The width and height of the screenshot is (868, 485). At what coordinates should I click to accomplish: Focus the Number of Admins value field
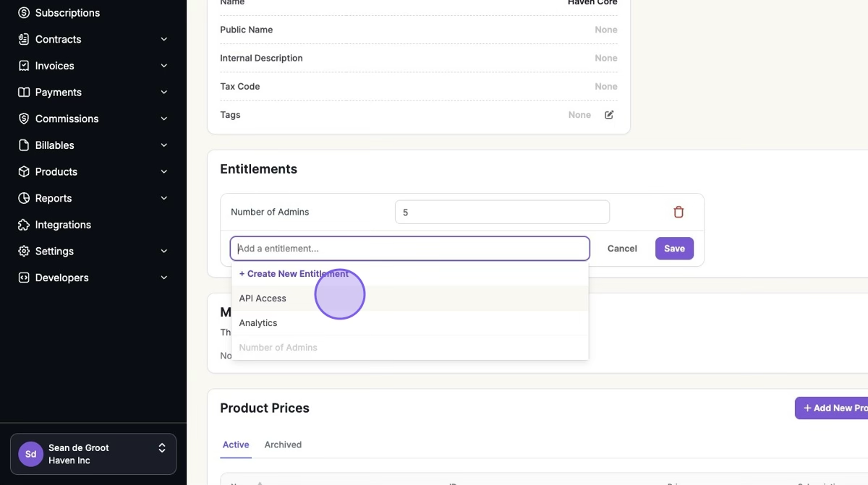pos(502,213)
